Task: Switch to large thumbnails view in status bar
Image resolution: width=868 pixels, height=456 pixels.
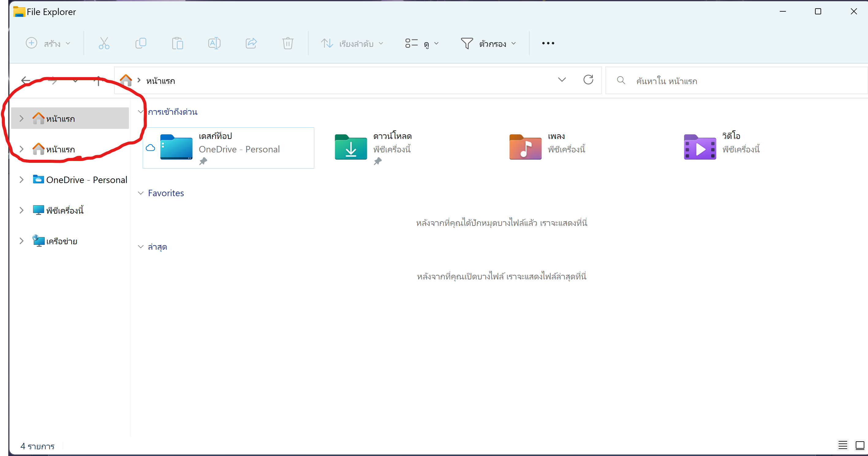Action: [x=859, y=445]
